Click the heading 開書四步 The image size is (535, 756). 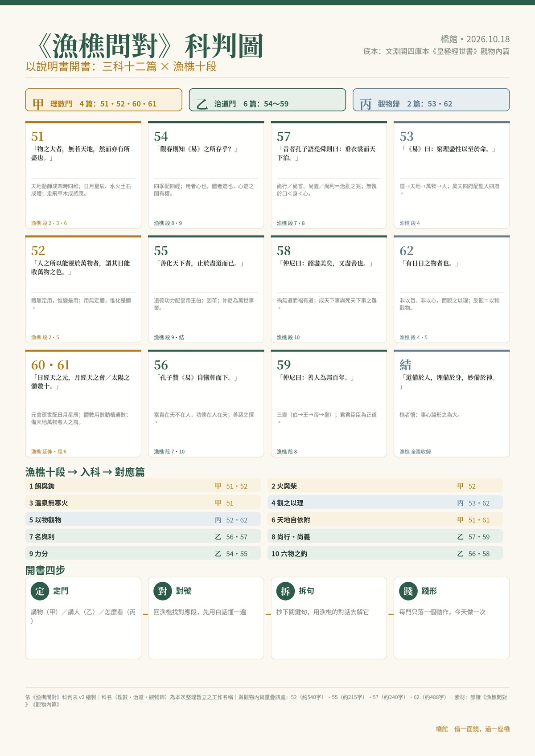pos(45,570)
